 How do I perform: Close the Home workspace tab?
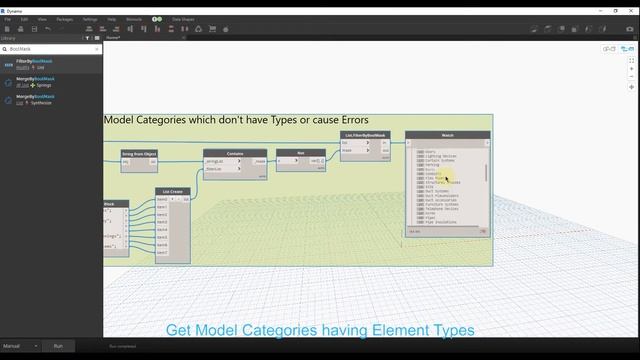click(x=184, y=38)
